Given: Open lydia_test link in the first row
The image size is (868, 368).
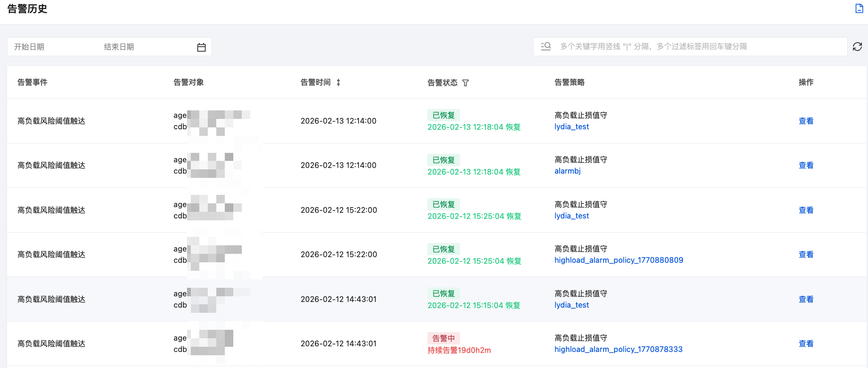Looking at the screenshot, I should pyautogui.click(x=571, y=127).
